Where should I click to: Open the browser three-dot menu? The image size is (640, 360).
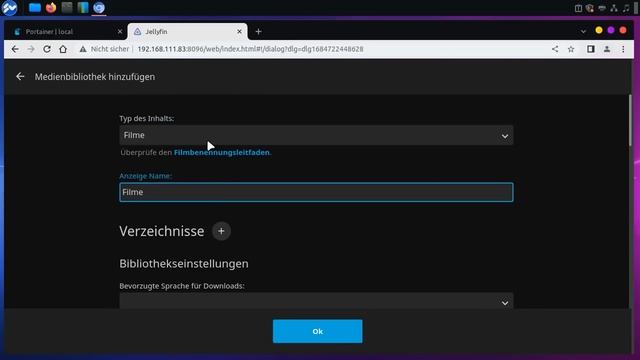coord(623,49)
